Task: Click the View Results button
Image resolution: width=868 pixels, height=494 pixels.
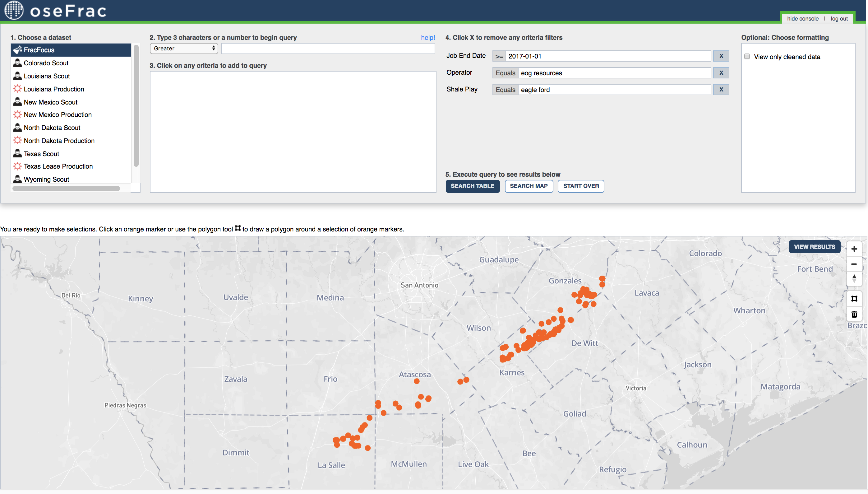Action: coord(814,247)
